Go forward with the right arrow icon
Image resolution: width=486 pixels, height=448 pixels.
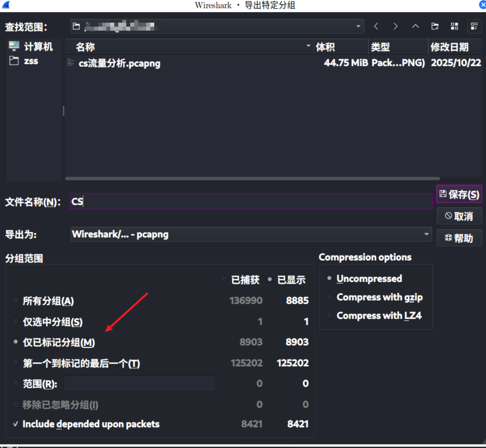pyautogui.click(x=395, y=26)
